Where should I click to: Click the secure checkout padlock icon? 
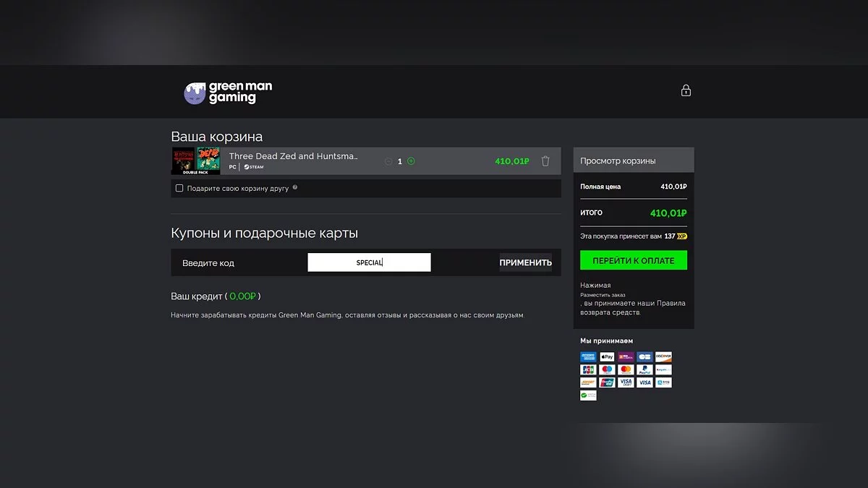point(686,90)
